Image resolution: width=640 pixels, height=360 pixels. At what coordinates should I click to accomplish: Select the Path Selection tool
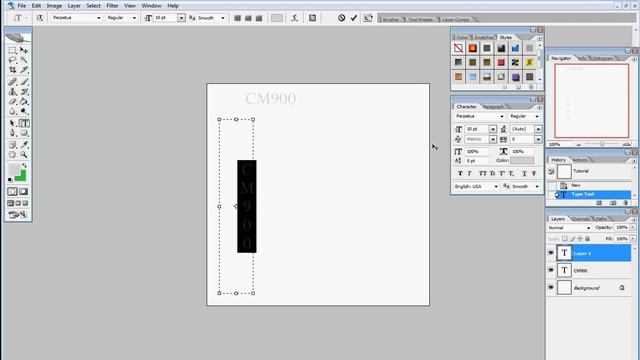pos(12,123)
